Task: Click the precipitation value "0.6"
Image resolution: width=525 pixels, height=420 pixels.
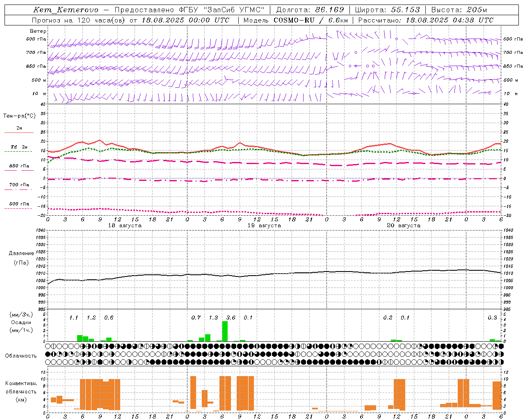Action: [x=109, y=317]
